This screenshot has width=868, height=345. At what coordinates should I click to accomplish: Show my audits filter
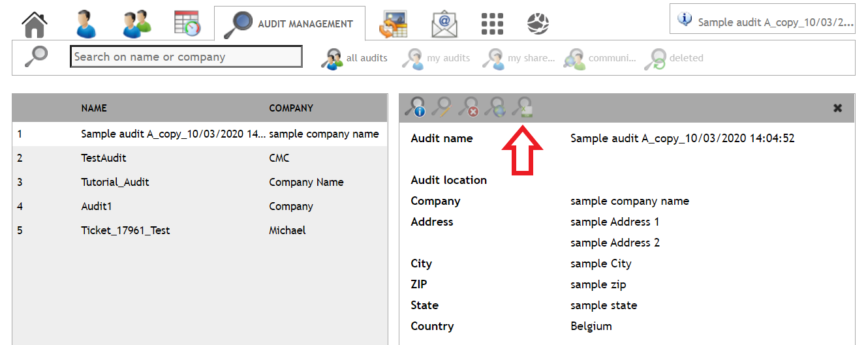coord(436,58)
